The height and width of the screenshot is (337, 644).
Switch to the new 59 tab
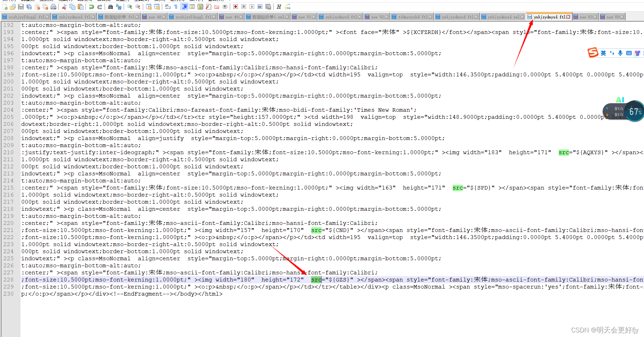pyautogui.click(x=613, y=17)
